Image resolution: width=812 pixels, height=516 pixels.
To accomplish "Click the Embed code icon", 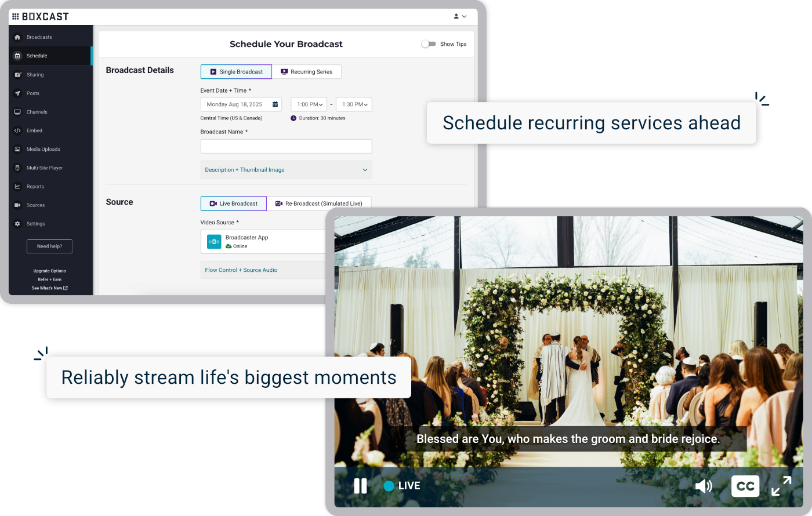I will 17,130.
